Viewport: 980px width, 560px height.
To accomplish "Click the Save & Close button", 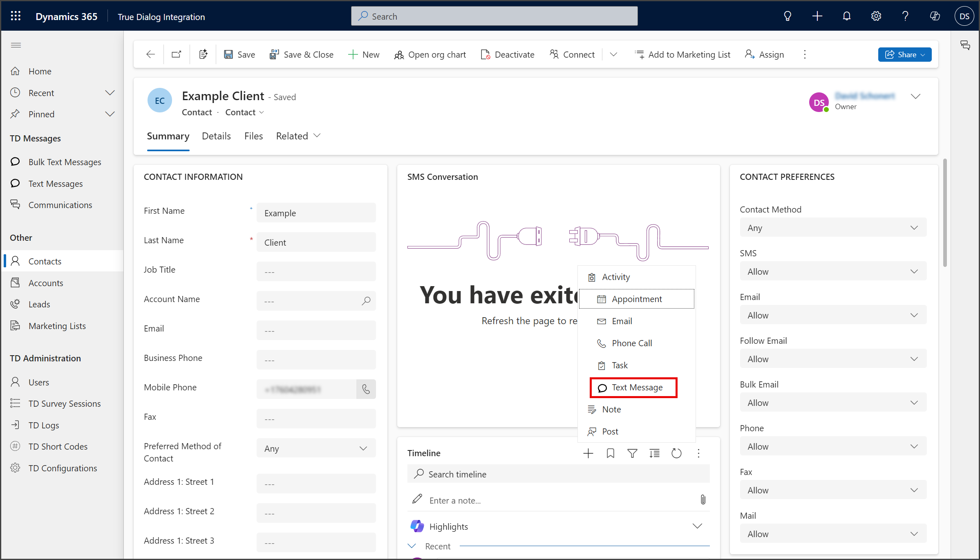I will click(301, 54).
